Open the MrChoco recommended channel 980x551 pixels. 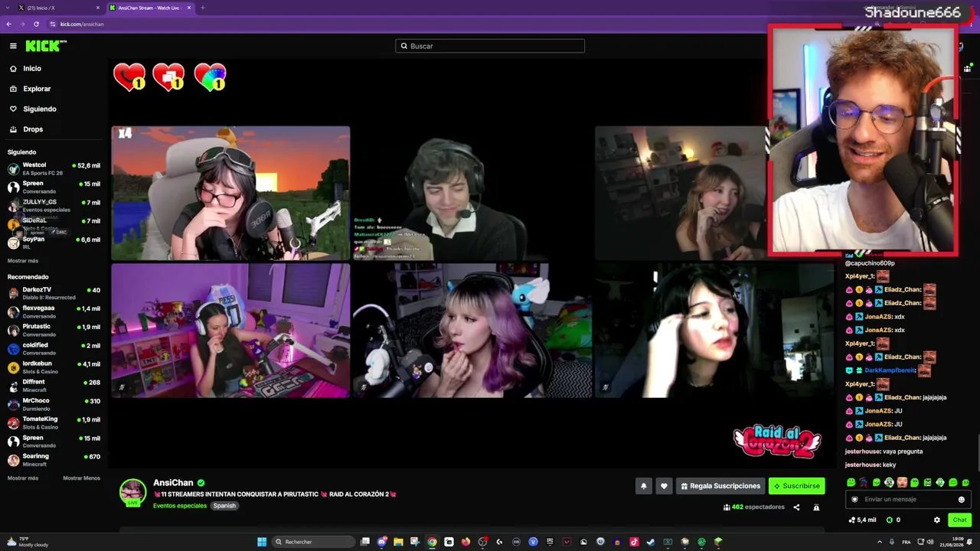[54, 404]
